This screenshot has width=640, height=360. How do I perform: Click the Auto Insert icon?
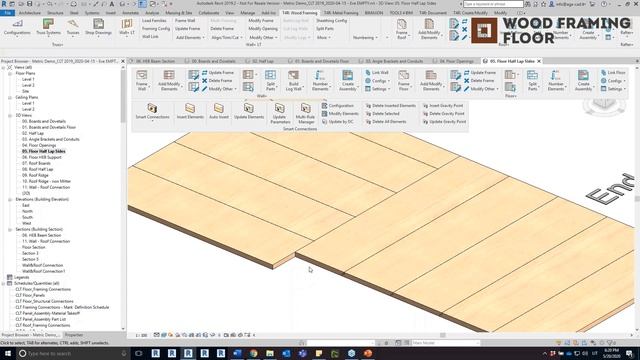(219, 111)
